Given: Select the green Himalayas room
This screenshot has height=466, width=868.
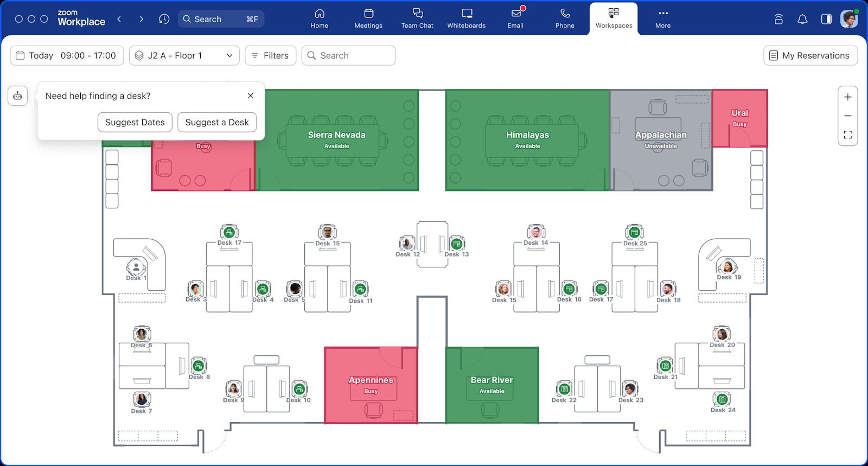Looking at the screenshot, I should (x=527, y=139).
